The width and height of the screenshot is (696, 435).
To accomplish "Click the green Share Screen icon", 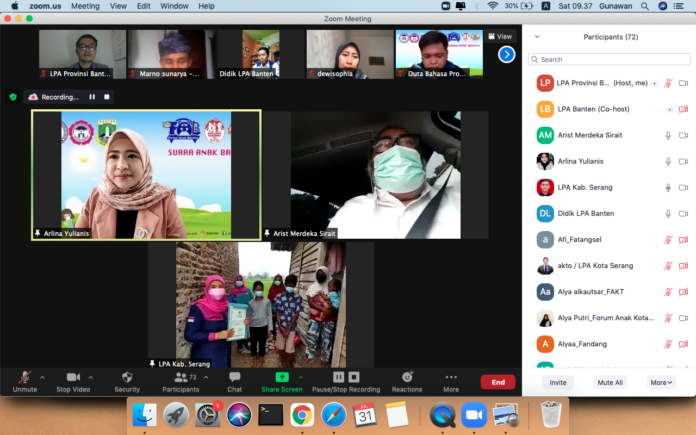I will pos(282,378).
